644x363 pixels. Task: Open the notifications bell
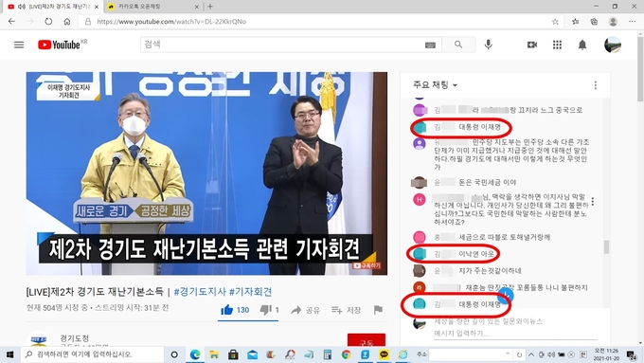(582, 45)
